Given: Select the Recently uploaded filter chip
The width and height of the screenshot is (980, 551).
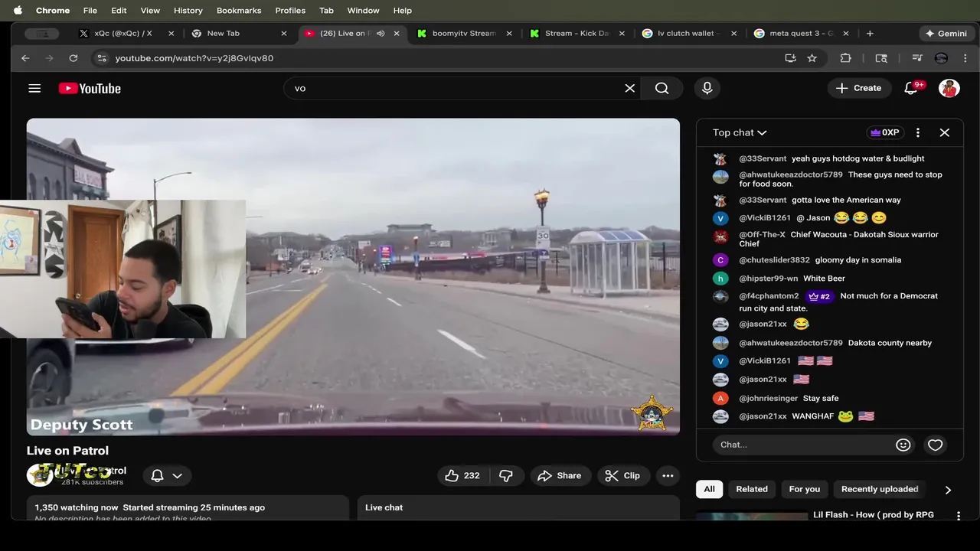Looking at the screenshot, I should tap(880, 489).
